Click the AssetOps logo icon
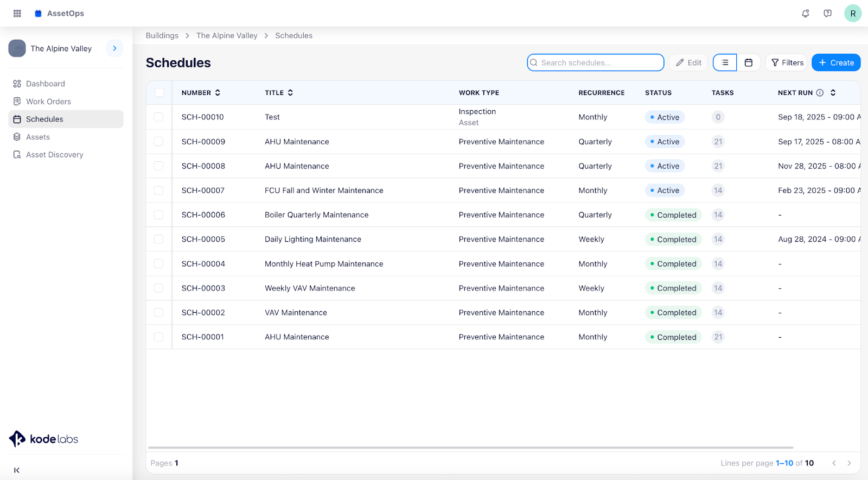Screen dimensions: 868x480 (38, 14)
